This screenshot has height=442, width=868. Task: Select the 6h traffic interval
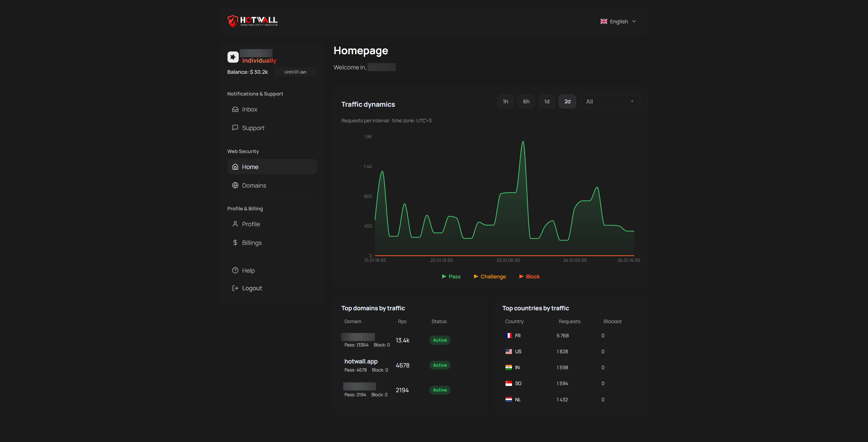pos(526,101)
